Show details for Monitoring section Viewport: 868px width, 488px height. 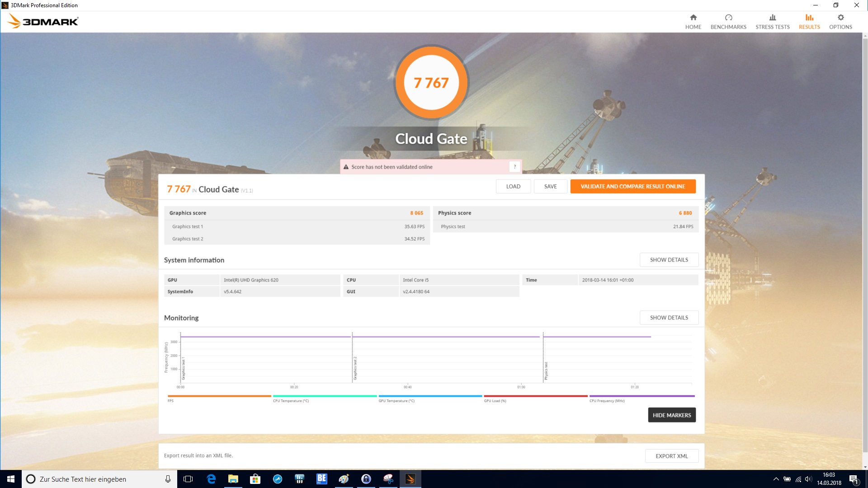coord(669,318)
